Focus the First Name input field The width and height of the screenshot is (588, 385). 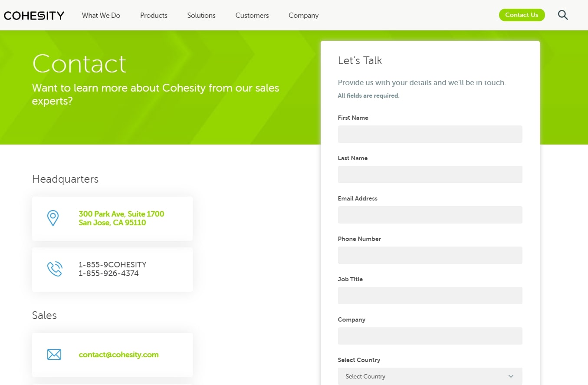click(430, 134)
